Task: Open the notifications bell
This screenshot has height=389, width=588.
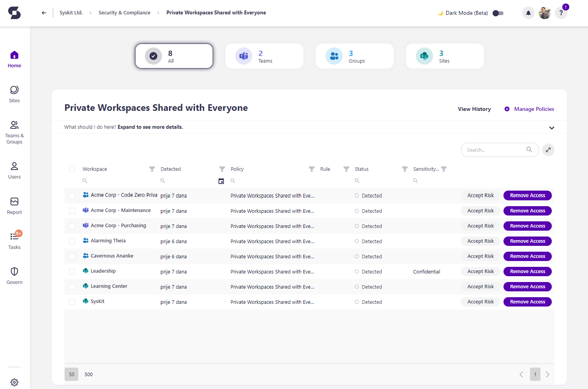Action: tap(528, 13)
